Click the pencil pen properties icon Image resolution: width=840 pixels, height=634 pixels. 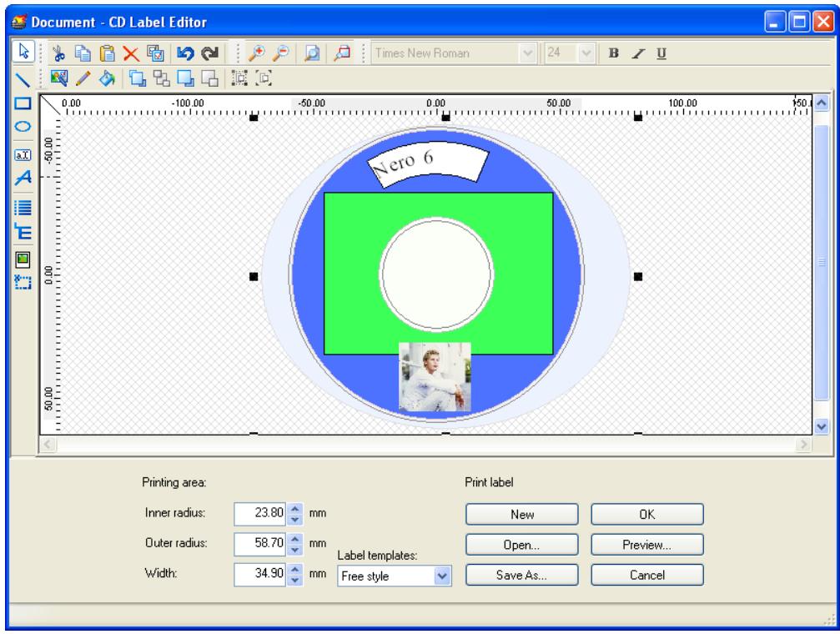tap(83, 78)
